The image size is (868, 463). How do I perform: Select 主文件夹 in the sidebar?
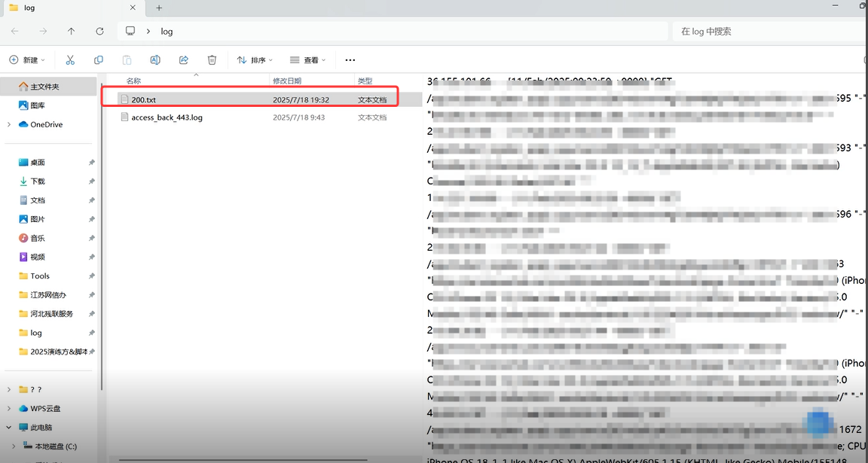[49, 87]
